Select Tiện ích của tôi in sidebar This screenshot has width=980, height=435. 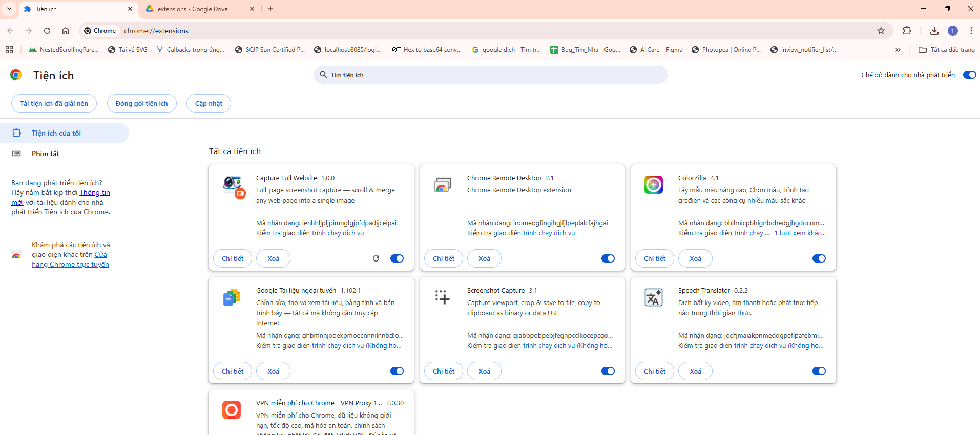[65, 133]
